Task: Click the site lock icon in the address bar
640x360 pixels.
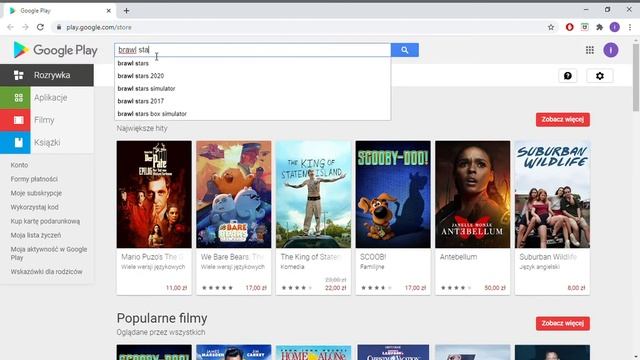Action: pyautogui.click(x=59, y=27)
